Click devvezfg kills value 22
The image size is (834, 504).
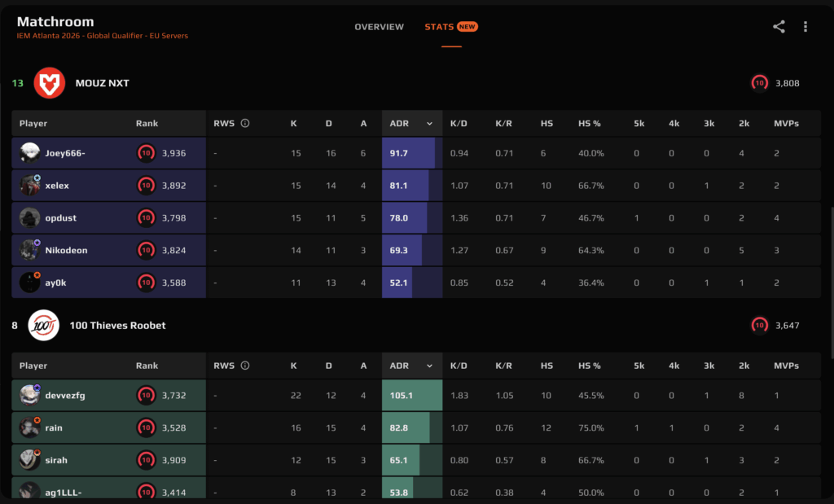point(296,396)
